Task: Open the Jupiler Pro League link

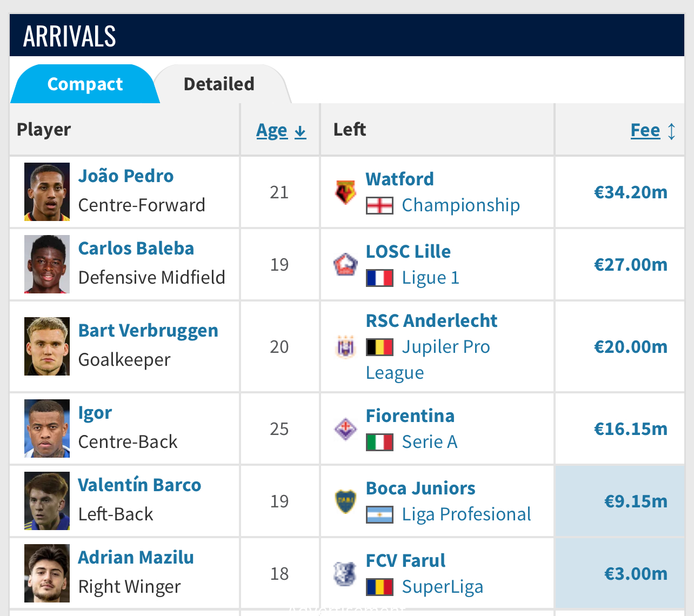Action: [428, 360]
